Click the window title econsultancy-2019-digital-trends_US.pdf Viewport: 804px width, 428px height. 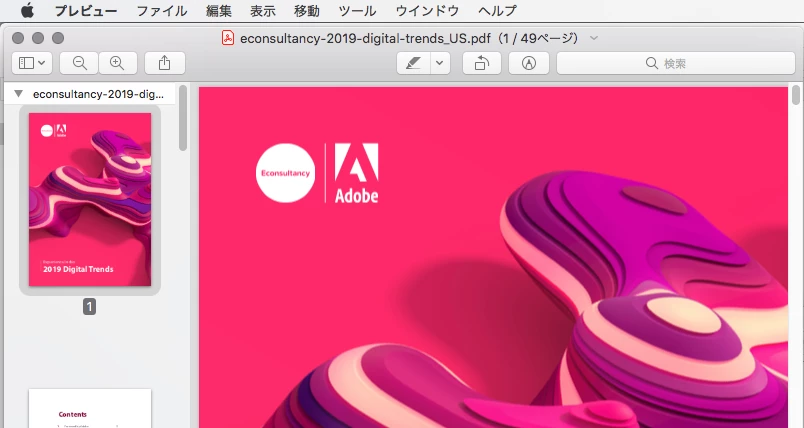click(366, 38)
